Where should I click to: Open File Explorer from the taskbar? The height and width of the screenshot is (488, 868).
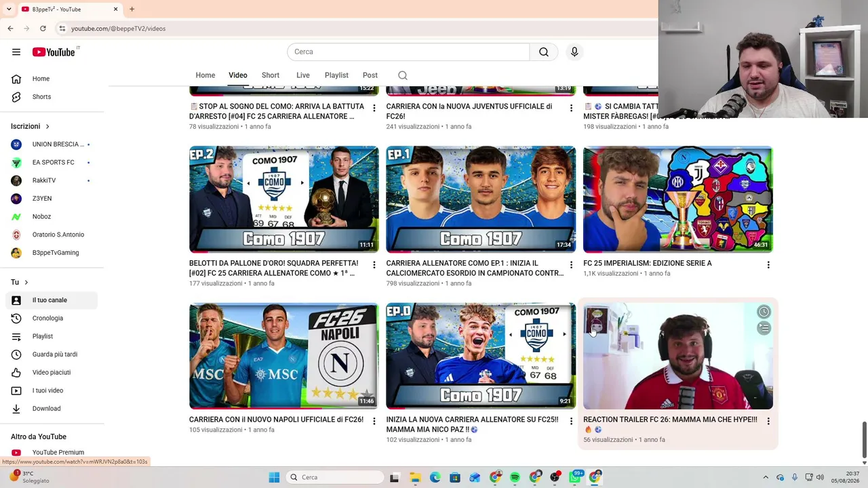coord(415,477)
